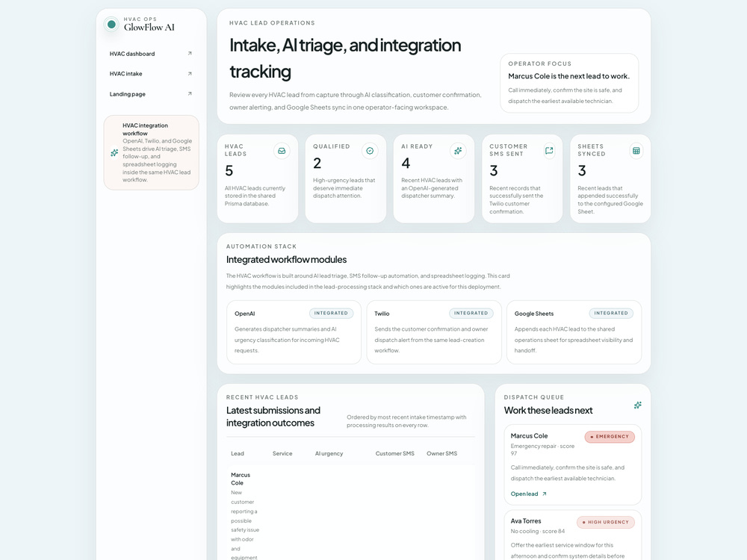This screenshot has height=560, width=747.
Task: Open the Landing page nav item
Action: pos(151,94)
